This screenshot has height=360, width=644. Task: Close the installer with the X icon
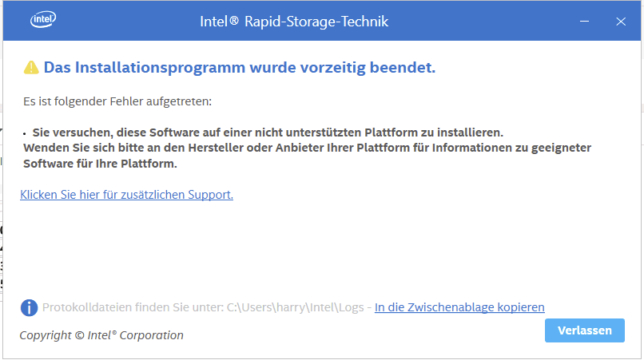pos(621,22)
